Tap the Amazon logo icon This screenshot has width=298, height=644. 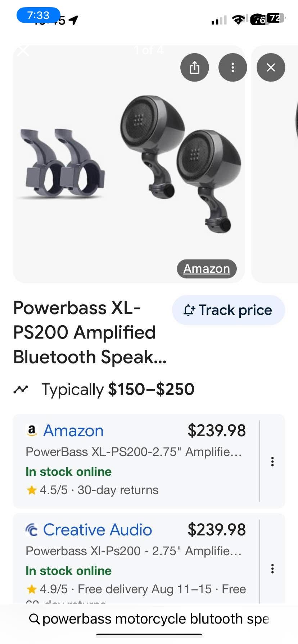(x=32, y=430)
